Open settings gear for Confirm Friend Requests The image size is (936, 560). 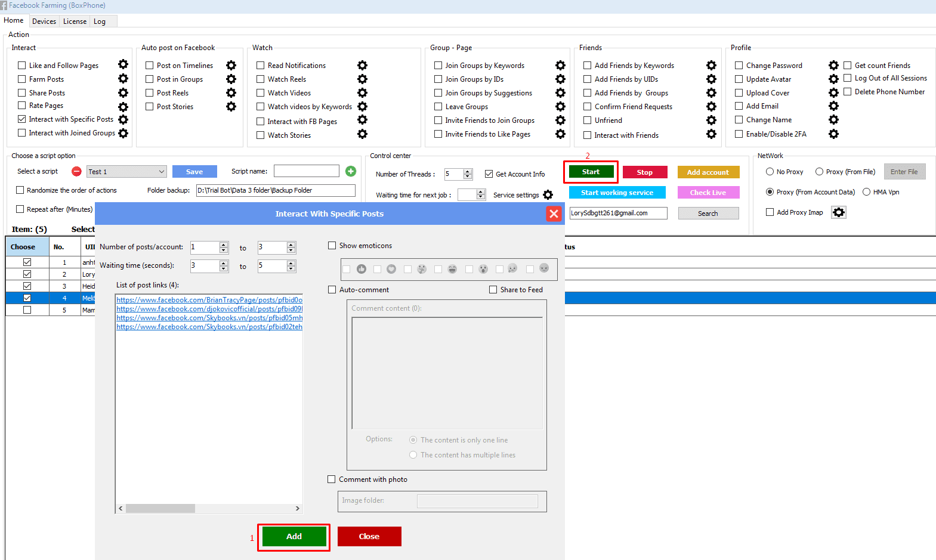711,107
